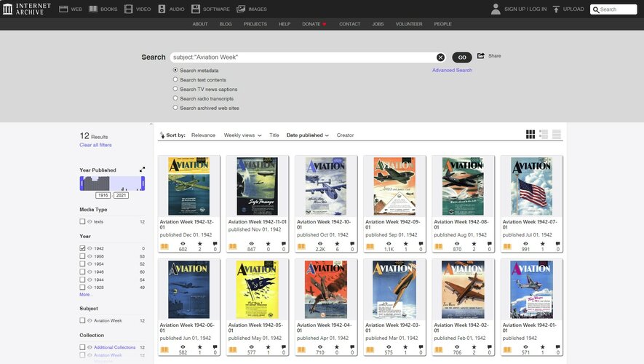Open the Weekly views sort dropdown
Viewport: 644px width, 364px height.
tap(243, 135)
